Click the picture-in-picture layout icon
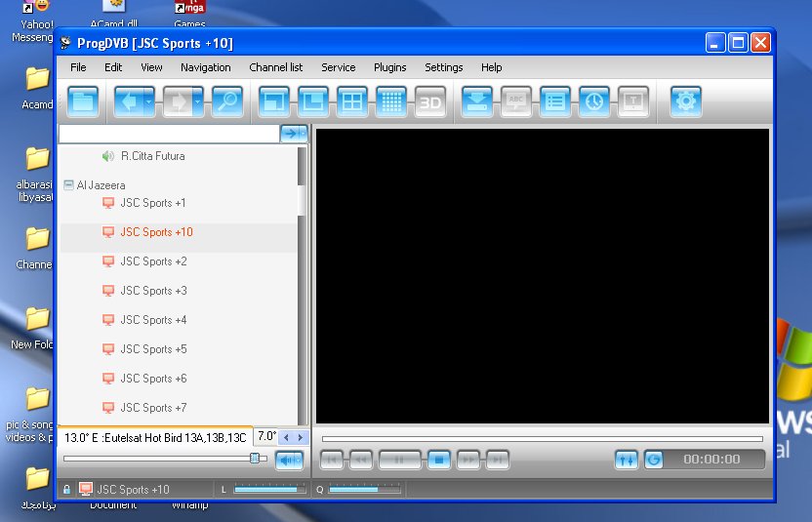Screen dimensions: 812x522 coord(312,101)
